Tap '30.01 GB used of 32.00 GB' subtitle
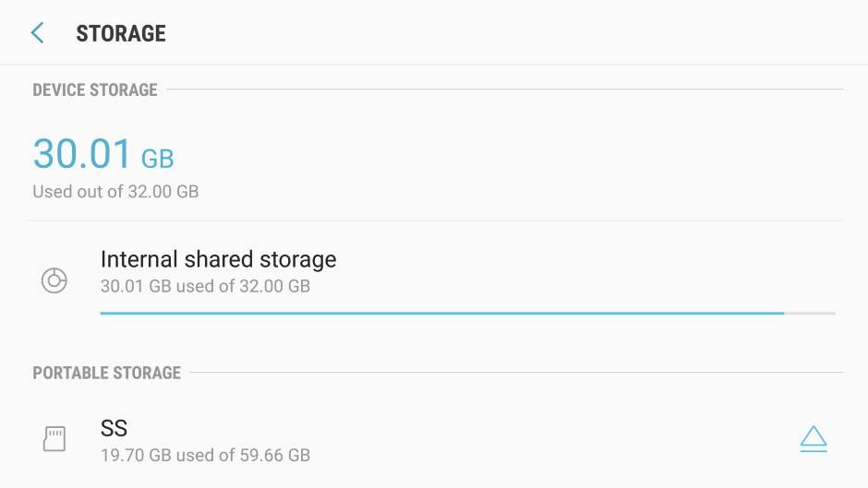Image resolution: width=868 pixels, height=488 pixels. [x=205, y=286]
